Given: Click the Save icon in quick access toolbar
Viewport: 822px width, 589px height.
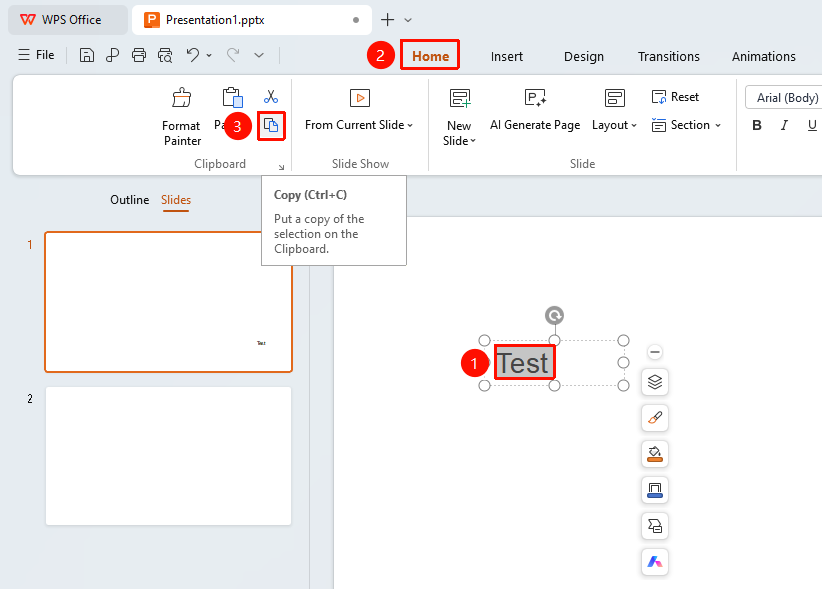Looking at the screenshot, I should pyautogui.click(x=86, y=55).
